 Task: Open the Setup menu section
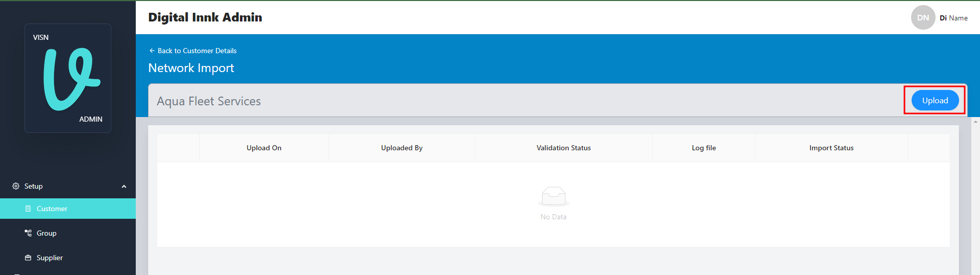click(x=68, y=186)
